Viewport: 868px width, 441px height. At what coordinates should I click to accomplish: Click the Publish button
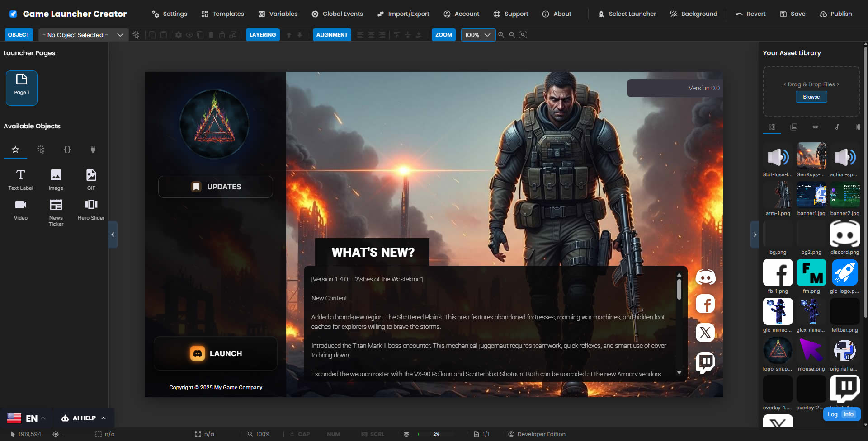coord(835,14)
